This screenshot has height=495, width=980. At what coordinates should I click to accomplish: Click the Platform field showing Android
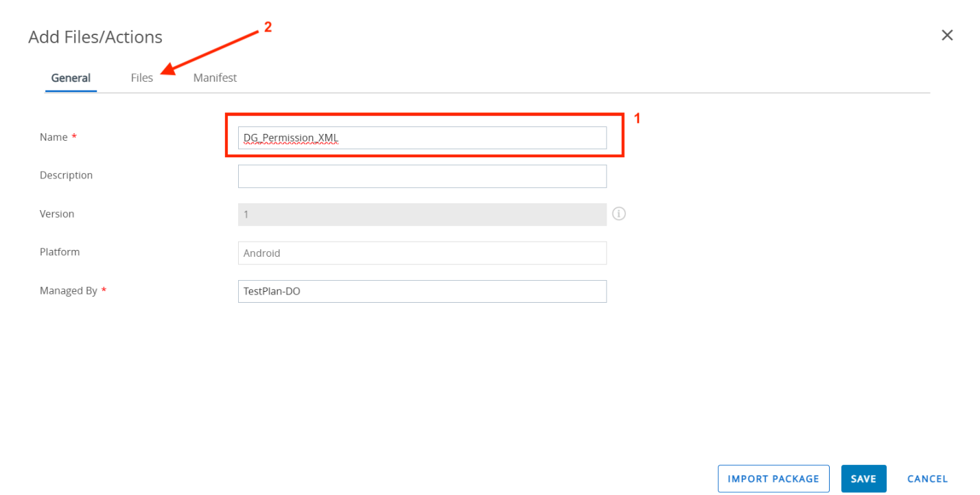pos(422,253)
